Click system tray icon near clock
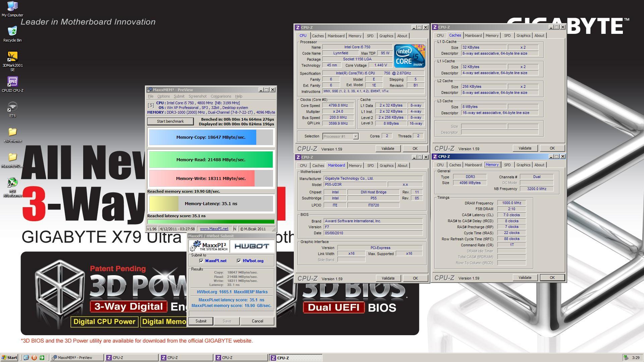The height and width of the screenshot is (362, 644). pyautogui.click(x=626, y=358)
